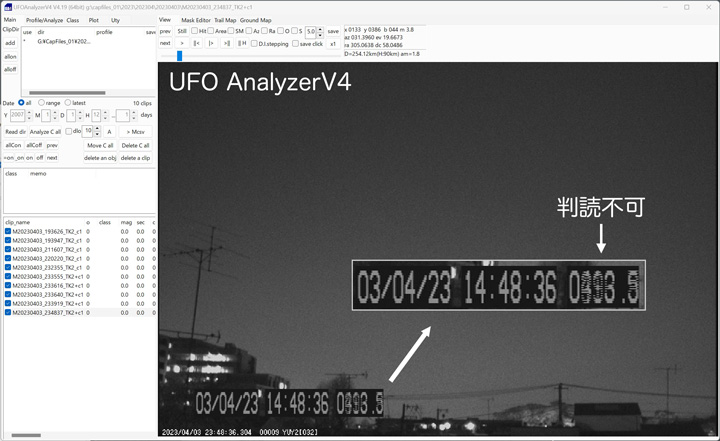The height and width of the screenshot is (441, 720).
Task: Click the Read dir button
Action: coord(16,132)
